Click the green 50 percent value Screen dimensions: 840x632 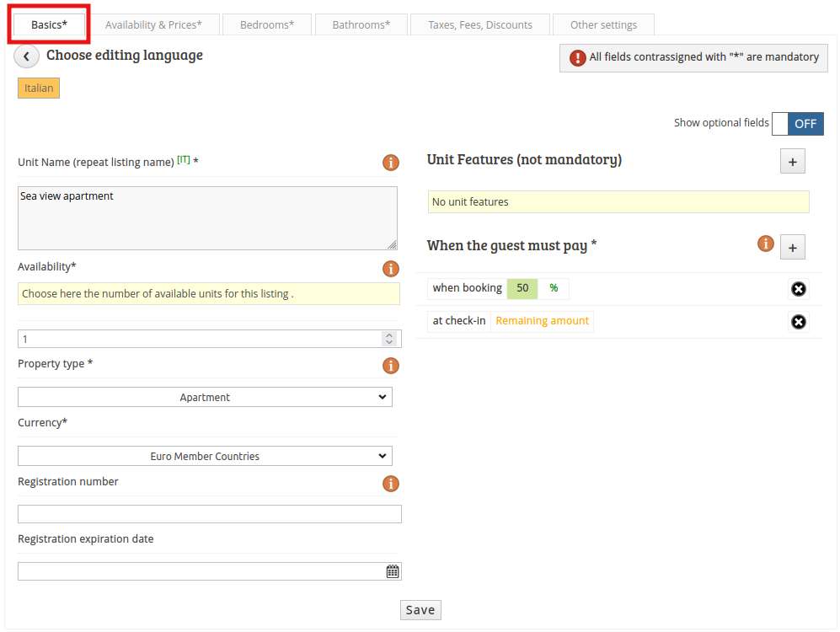(522, 288)
